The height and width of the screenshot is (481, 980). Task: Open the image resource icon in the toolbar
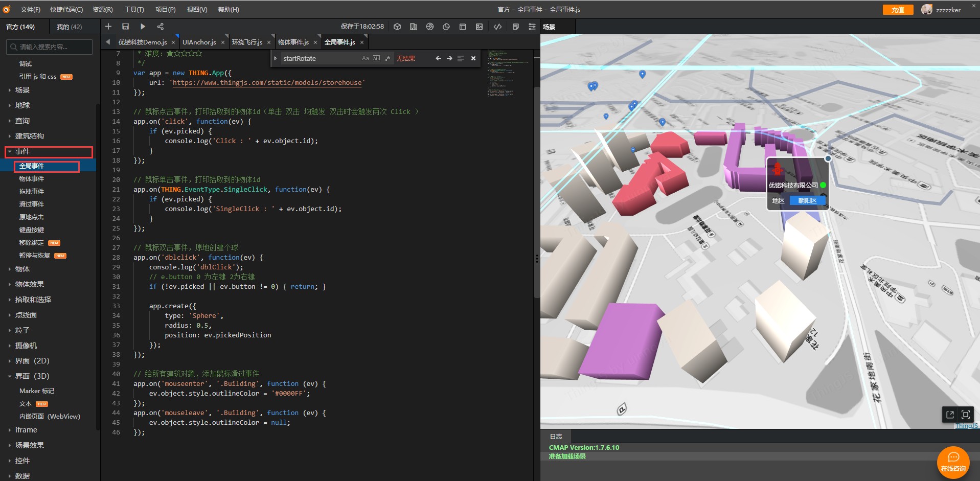pyautogui.click(x=479, y=27)
